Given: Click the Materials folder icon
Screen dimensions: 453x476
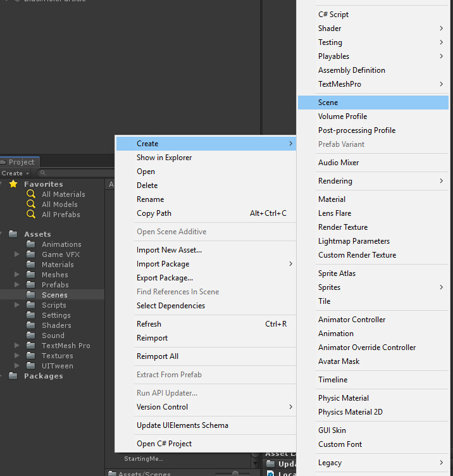Looking at the screenshot, I should [30, 264].
